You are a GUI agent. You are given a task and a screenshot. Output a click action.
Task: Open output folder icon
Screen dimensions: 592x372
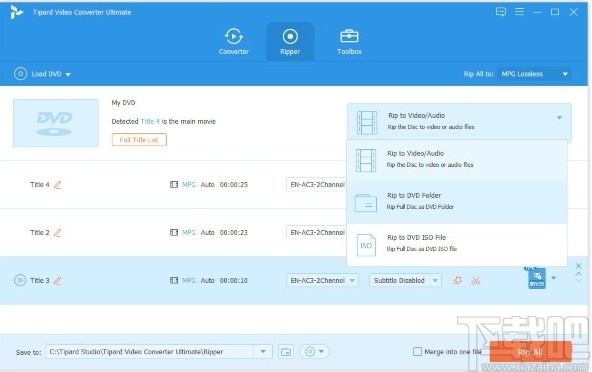pos(286,352)
